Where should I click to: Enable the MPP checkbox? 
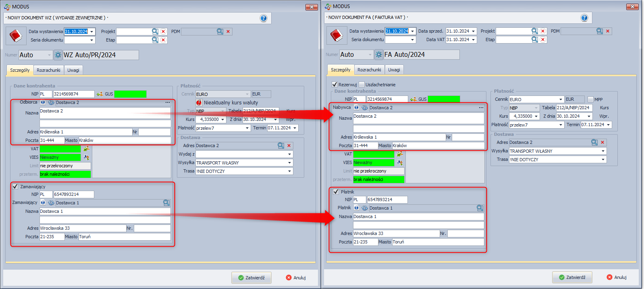(590, 99)
